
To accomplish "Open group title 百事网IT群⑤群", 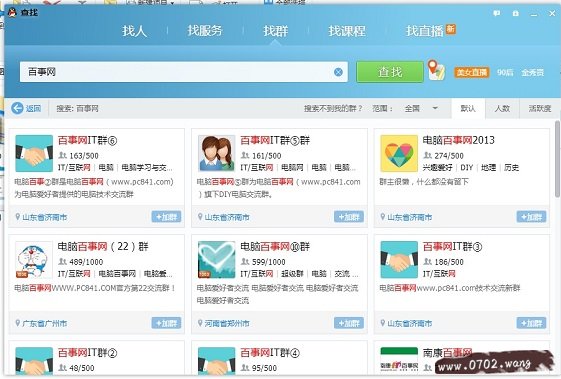I will click(x=275, y=140).
